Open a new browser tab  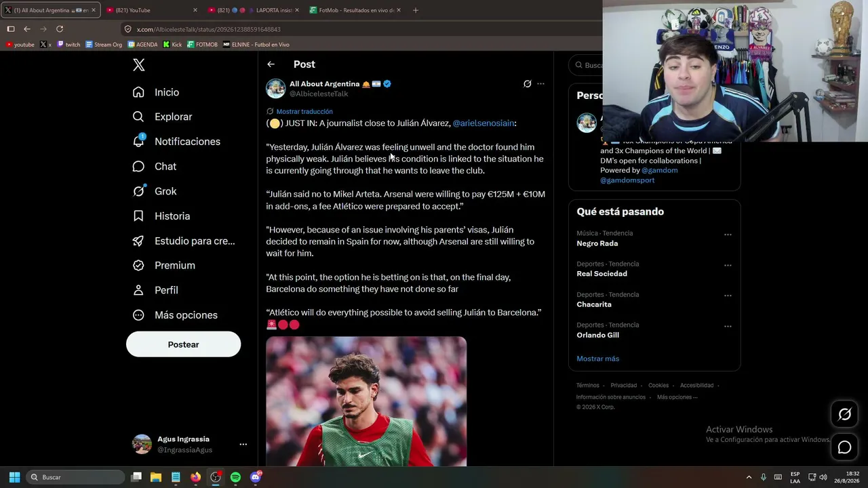[x=416, y=10]
